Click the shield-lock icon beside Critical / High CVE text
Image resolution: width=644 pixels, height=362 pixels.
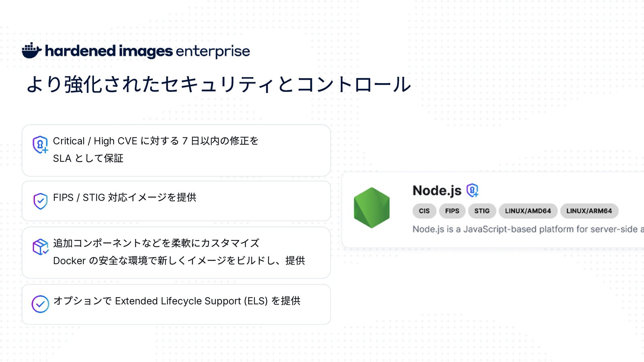click(40, 144)
